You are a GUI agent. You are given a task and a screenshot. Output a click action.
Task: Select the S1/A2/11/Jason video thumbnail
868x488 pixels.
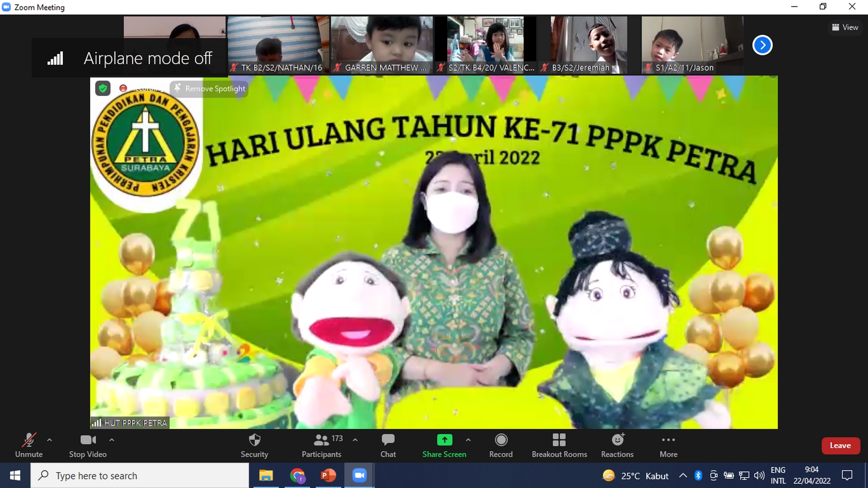692,45
